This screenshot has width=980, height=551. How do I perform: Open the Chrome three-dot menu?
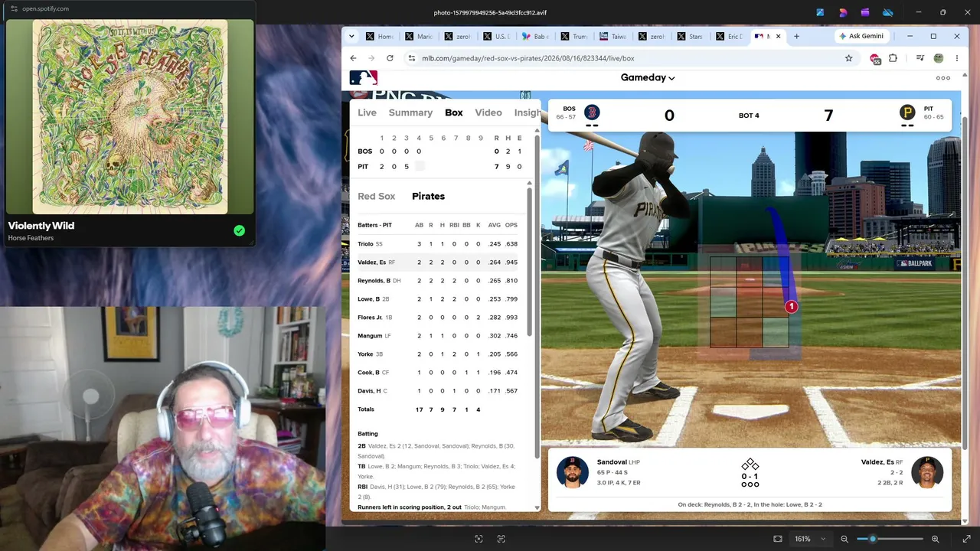(957, 58)
